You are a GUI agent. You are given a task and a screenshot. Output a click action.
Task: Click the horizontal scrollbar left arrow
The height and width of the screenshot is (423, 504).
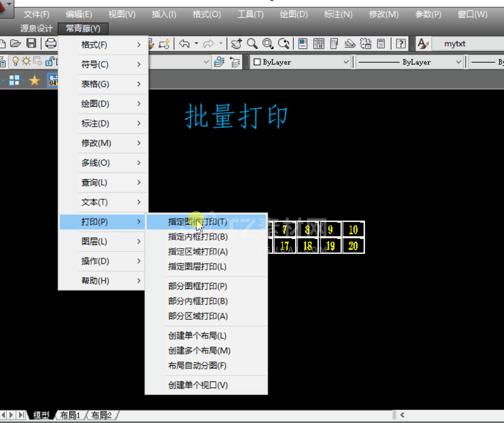402,415
